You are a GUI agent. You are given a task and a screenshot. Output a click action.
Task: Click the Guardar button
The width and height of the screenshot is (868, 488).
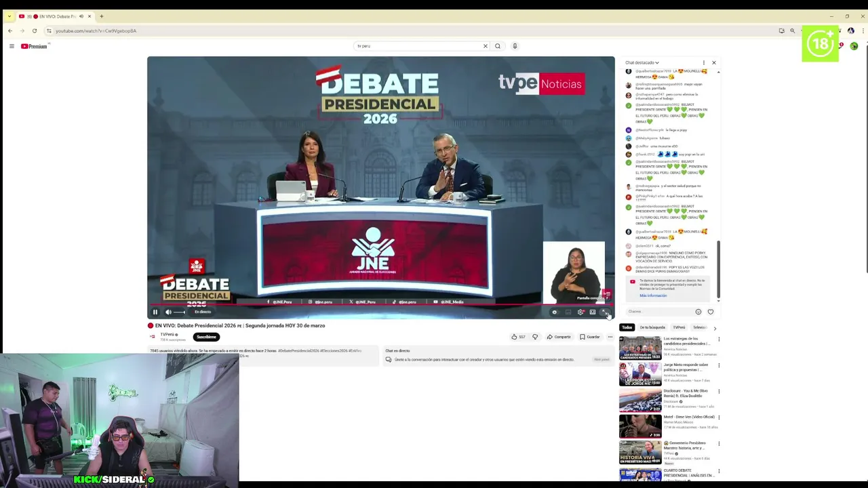[x=589, y=337]
